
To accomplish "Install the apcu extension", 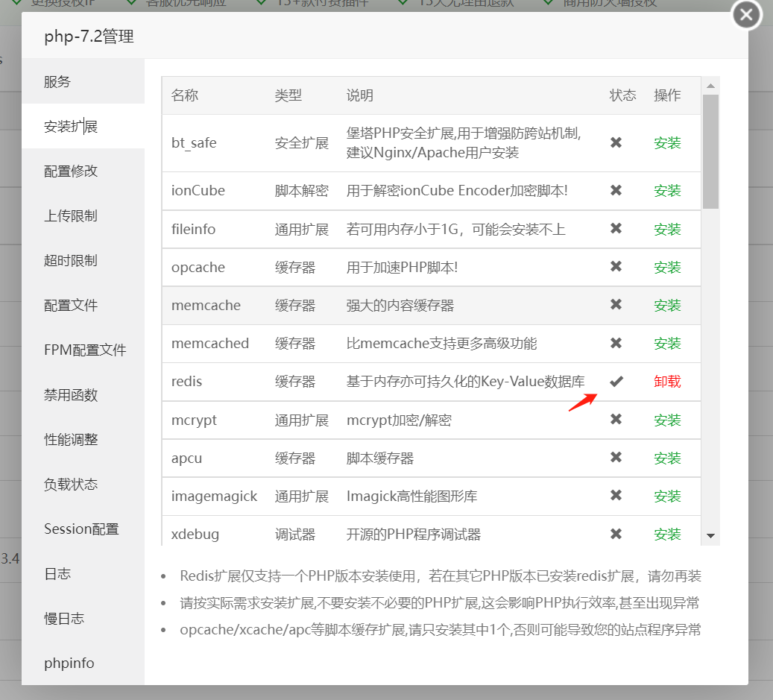I will 667,458.
